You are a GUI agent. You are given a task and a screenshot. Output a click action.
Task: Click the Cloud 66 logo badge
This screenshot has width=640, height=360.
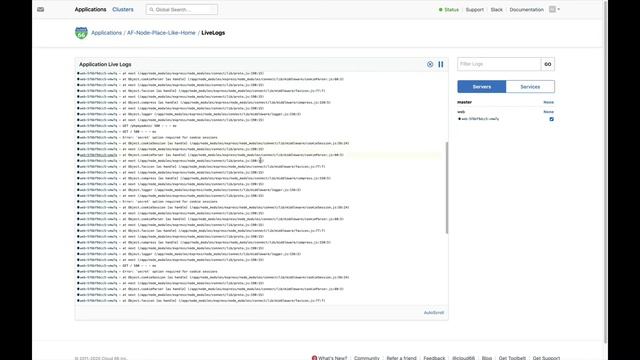click(81, 33)
